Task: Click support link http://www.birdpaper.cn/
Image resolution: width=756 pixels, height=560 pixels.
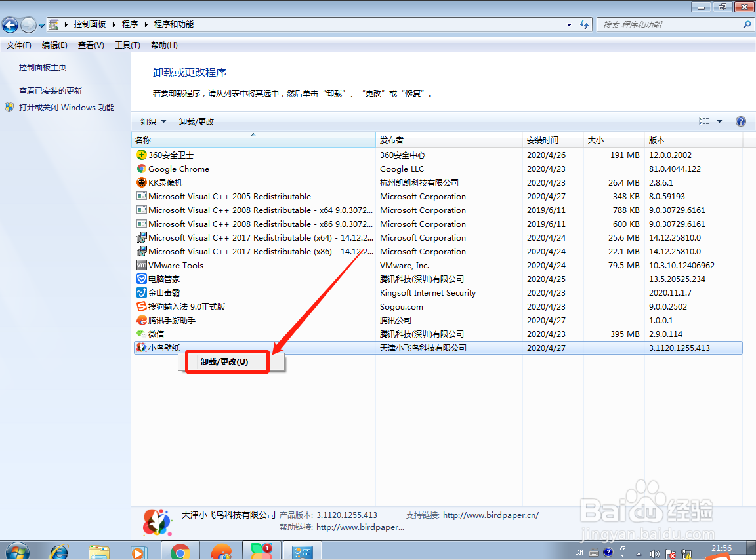Action: [x=491, y=515]
